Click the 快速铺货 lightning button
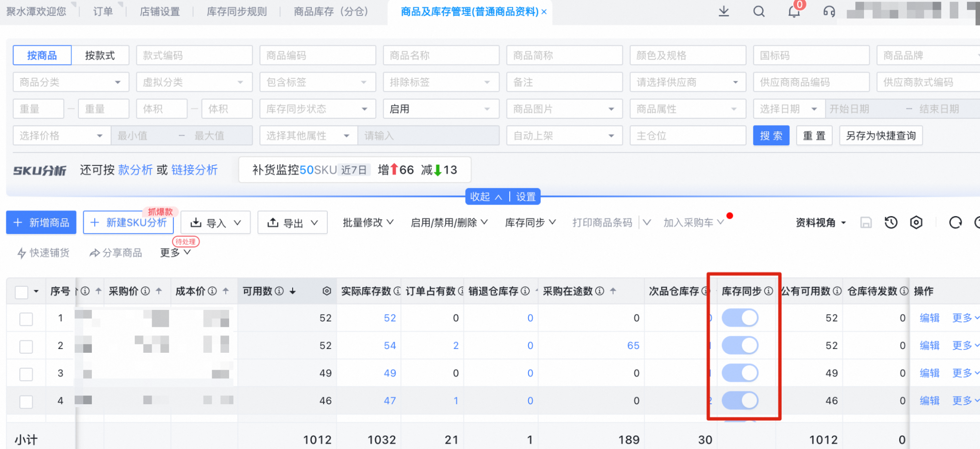Viewport: 980px width, 449px height. (x=43, y=253)
